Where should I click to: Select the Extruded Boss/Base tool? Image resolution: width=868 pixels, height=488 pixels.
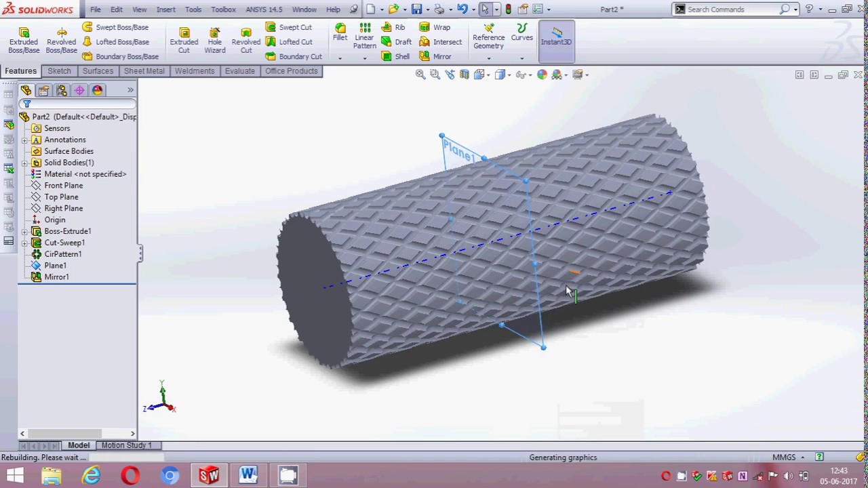click(x=24, y=41)
